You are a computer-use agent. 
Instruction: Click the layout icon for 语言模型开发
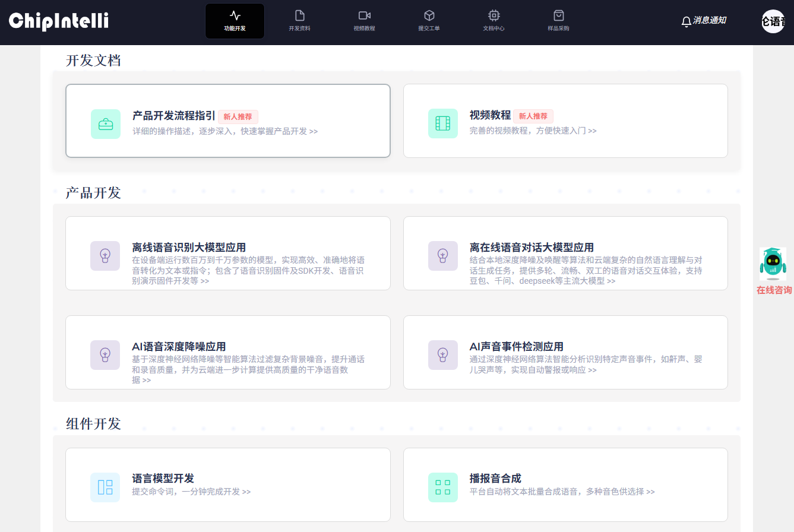[105, 487]
